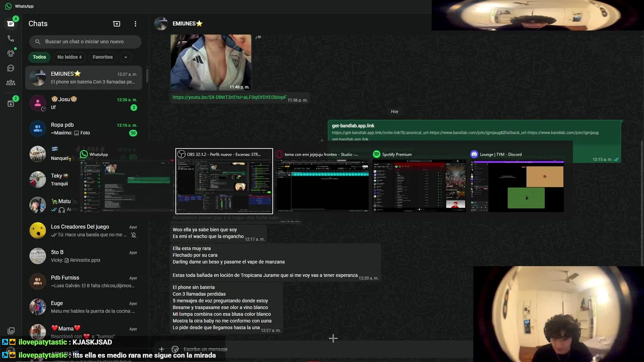Switch to the Lounge TYM Discord thumbnail
Screen dimensions: 644x362
click(x=517, y=181)
